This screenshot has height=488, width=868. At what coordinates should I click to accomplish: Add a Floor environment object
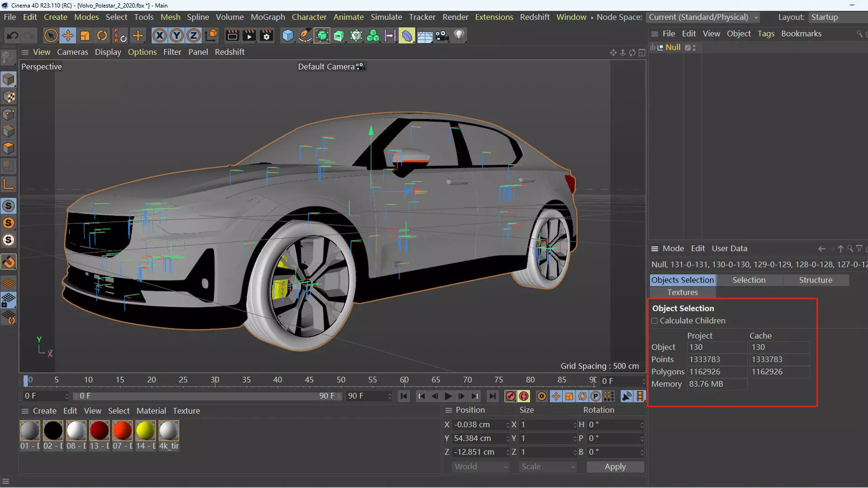coord(425,35)
